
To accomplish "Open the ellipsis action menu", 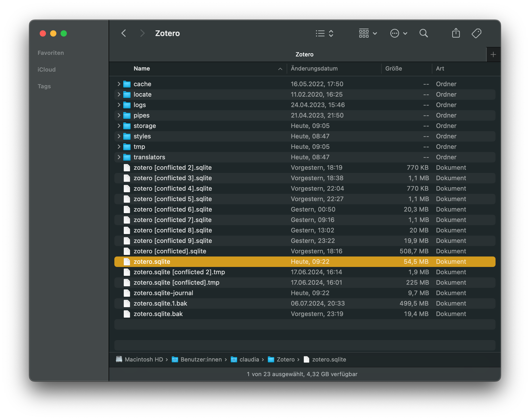I will [398, 33].
